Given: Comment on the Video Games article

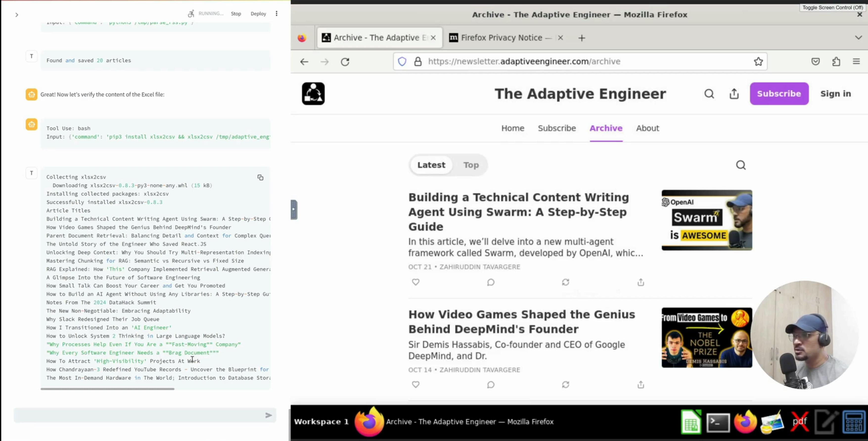Looking at the screenshot, I should coord(491,384).
